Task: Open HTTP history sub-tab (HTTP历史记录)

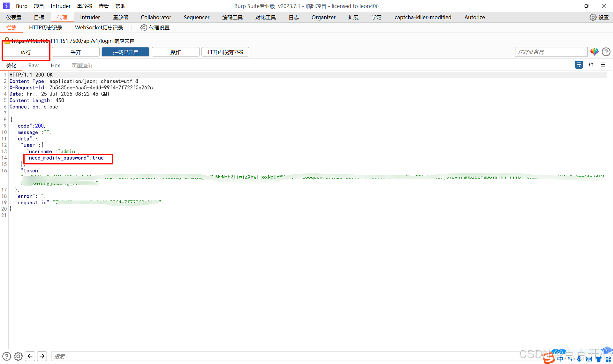Action: (46, 28)
